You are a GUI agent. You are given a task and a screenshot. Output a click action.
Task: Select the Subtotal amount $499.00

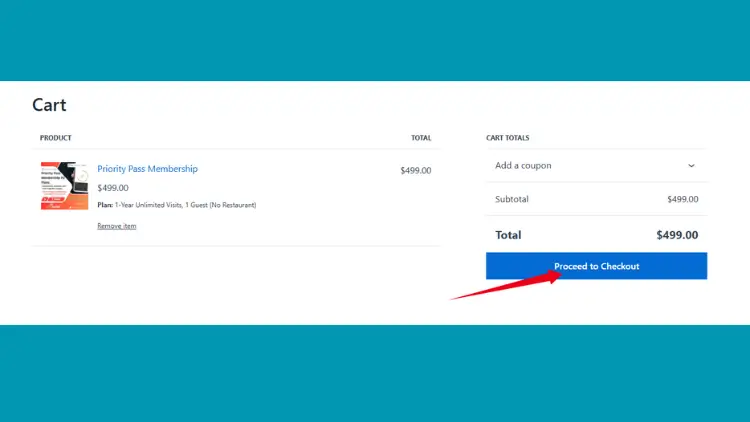[x=683, y=199]
